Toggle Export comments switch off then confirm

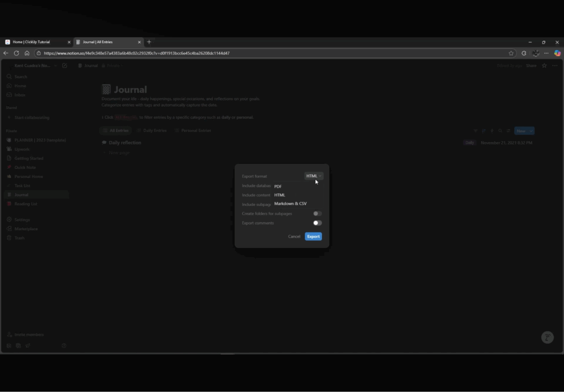coord(317,223)
